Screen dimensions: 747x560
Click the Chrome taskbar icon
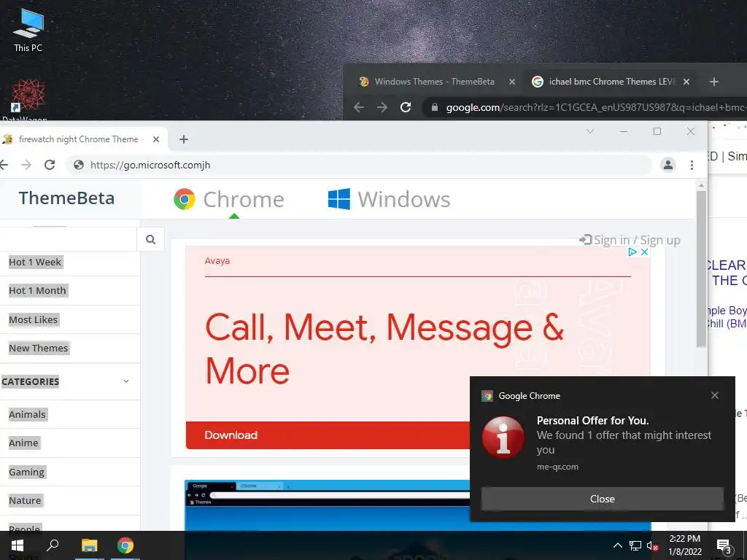click(x=125, y=545)
